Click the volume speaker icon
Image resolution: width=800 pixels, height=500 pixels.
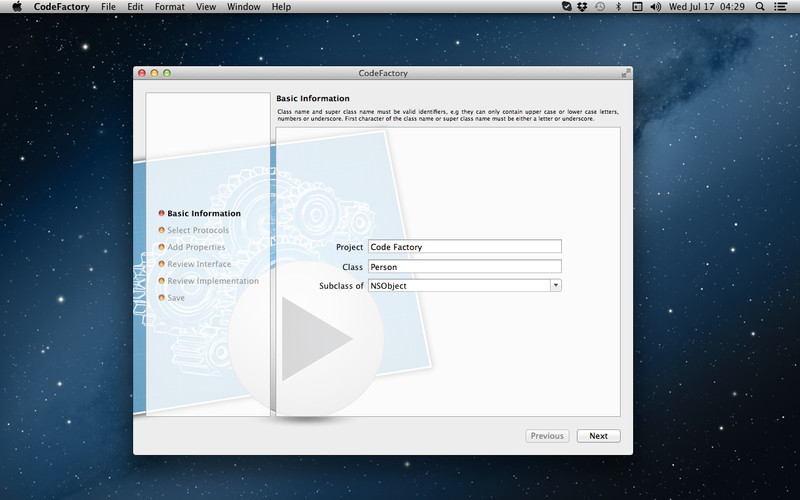[x=656, y=7]
